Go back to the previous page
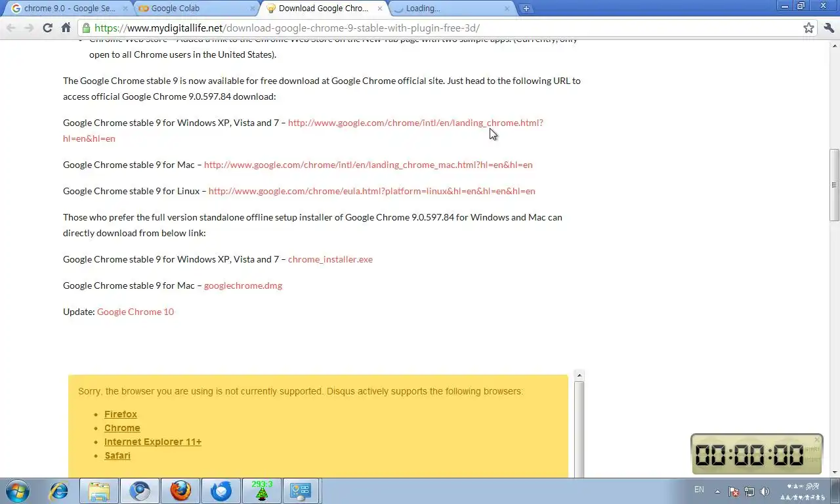This screenshot has height=504, width=840. point(11,28)
